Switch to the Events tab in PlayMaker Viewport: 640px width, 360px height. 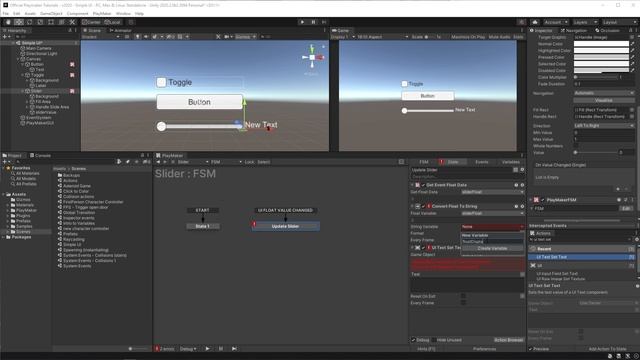click(482, 162)
